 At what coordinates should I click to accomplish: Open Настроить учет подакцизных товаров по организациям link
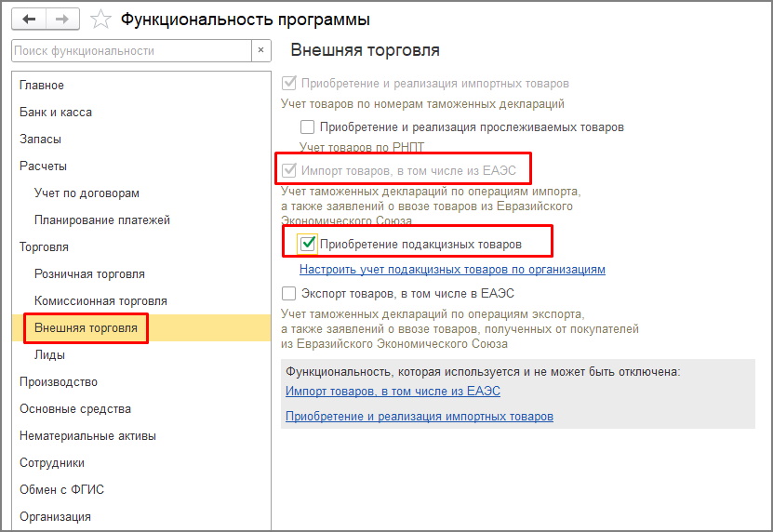(x=452, y=269)
